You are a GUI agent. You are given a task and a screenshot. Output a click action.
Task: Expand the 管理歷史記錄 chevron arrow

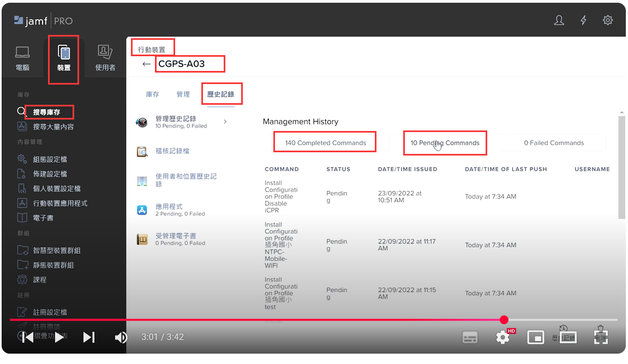[225, 122]
